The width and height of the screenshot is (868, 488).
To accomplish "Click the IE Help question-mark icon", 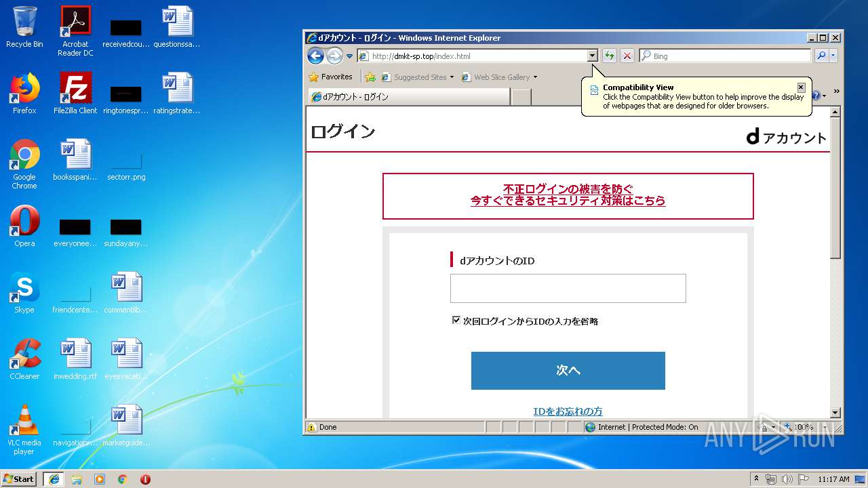I will pyautogui.click(x=816, y=96).
